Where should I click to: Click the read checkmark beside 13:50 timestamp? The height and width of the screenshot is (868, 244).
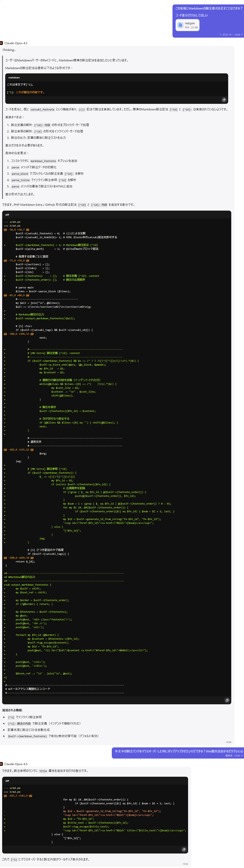[x=242, y=755]
